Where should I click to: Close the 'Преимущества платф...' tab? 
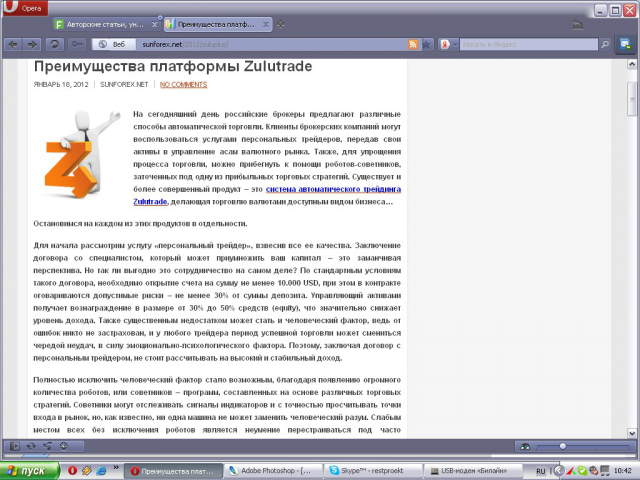pos(265,24)
